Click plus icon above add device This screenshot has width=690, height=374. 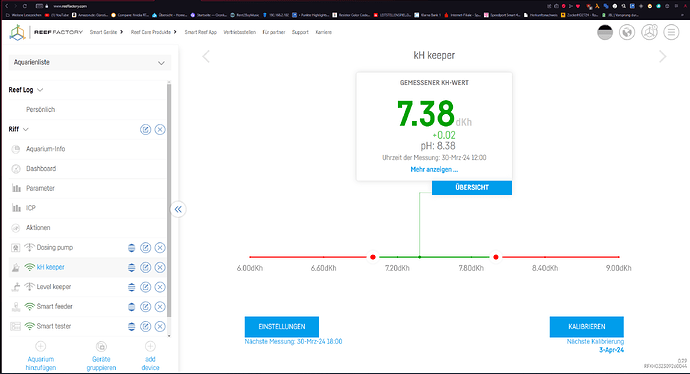(x=150, y=346)
